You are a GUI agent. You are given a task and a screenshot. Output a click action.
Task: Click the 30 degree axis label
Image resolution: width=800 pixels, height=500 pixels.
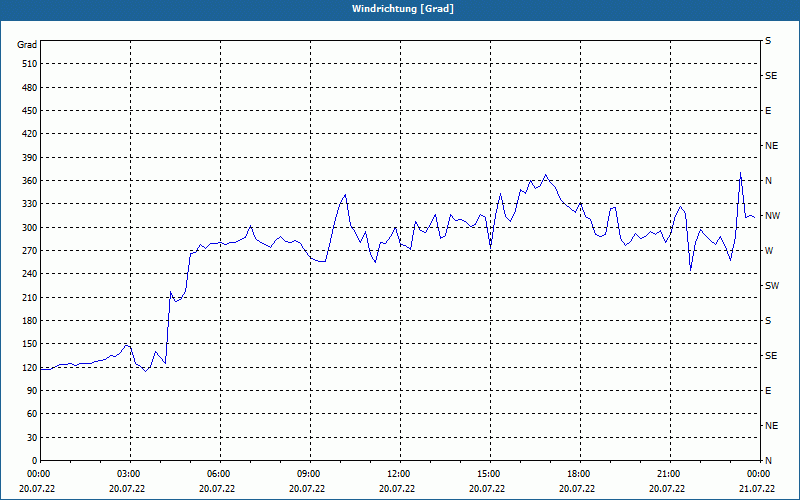[x=32, y=437]
